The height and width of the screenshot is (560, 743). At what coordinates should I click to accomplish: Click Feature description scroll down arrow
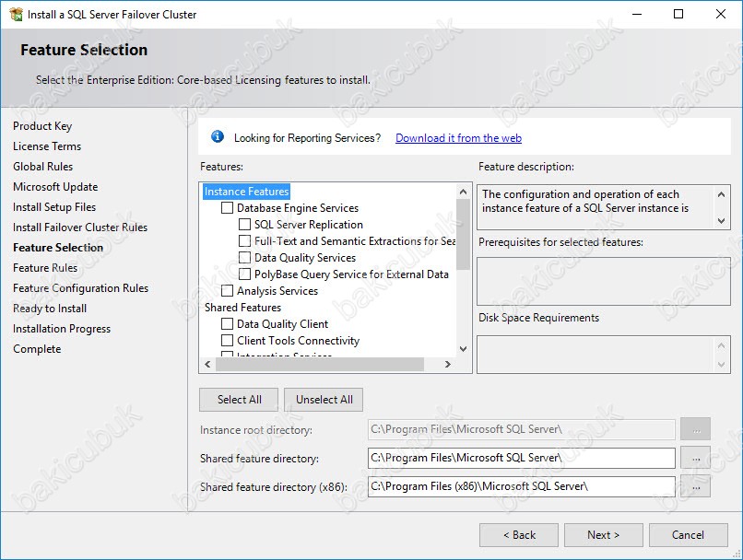[x=721, y=220]
